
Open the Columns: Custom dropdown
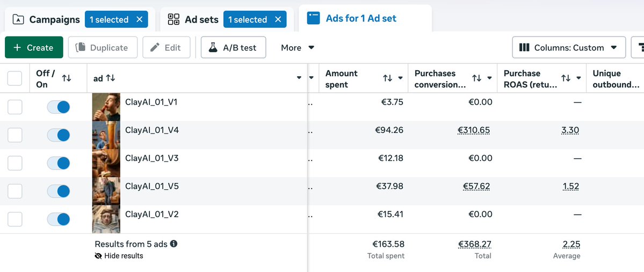pos(569,48)
